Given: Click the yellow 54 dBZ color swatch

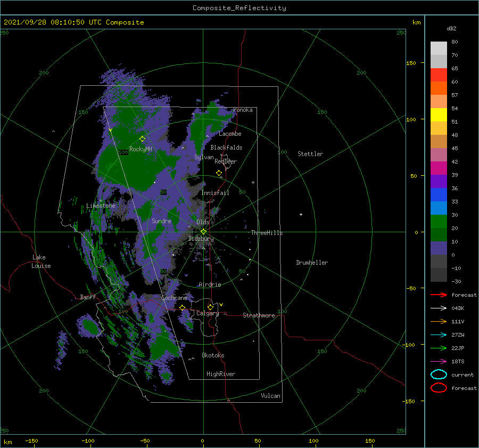Looking at the screenshot, I should (439, 115).
